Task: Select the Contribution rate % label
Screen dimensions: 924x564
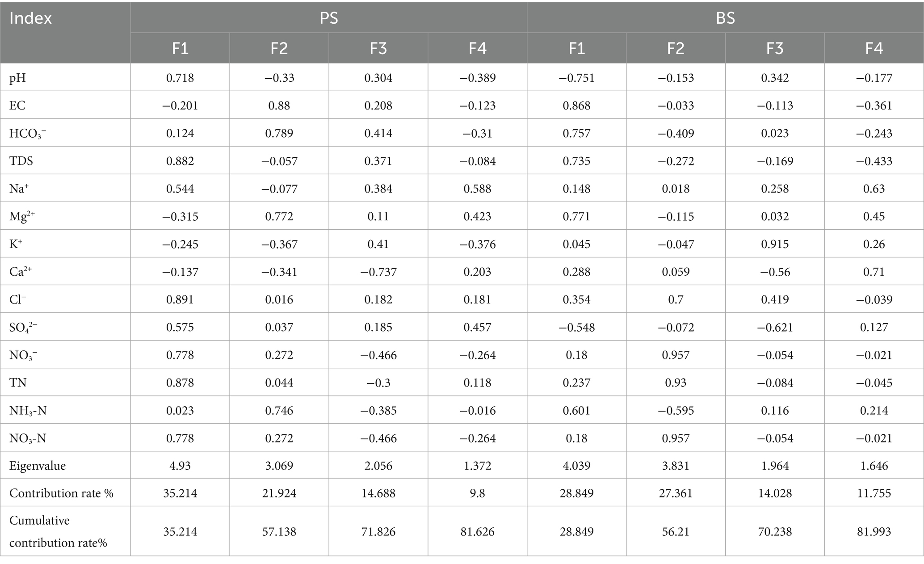Action: 61,493
